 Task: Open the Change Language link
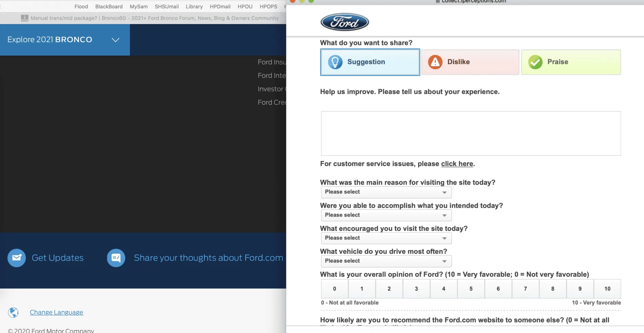(56, 312)
